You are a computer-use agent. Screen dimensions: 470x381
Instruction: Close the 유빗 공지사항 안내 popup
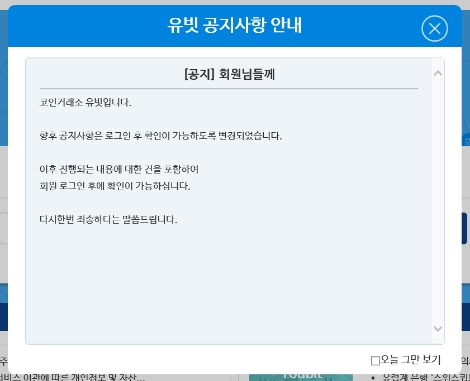[x=434, y=29]
